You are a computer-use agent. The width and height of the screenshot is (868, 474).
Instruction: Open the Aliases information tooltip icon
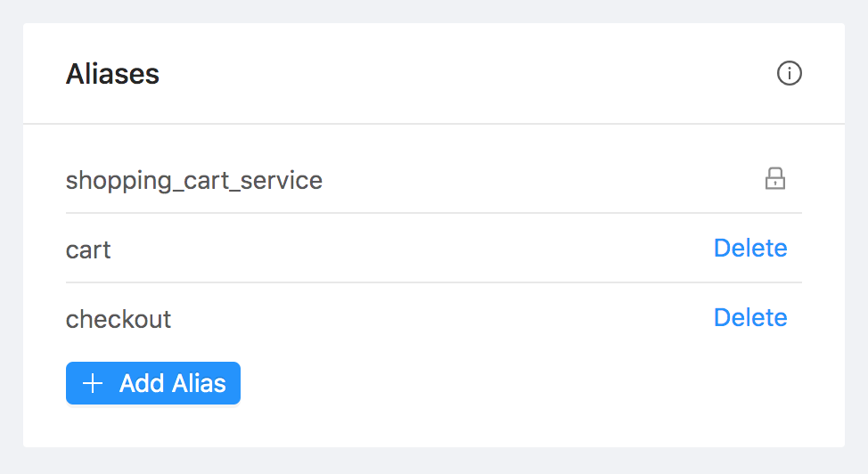[790, 73]
